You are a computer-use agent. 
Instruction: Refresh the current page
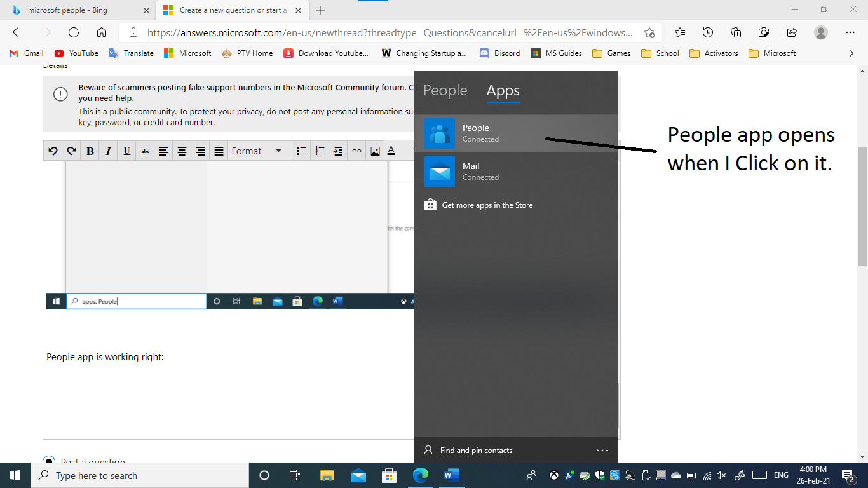pos(74,32)
